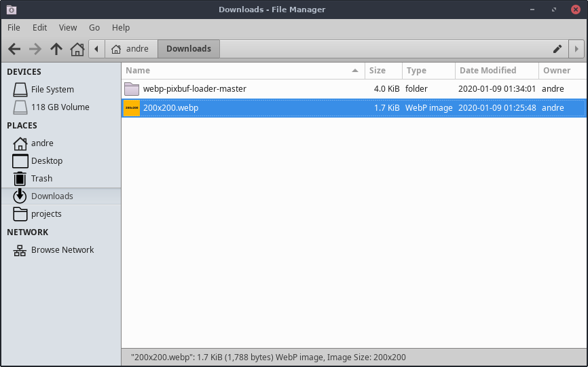
Task: Select the 118 GB Volume device
Action: [60, 107]
